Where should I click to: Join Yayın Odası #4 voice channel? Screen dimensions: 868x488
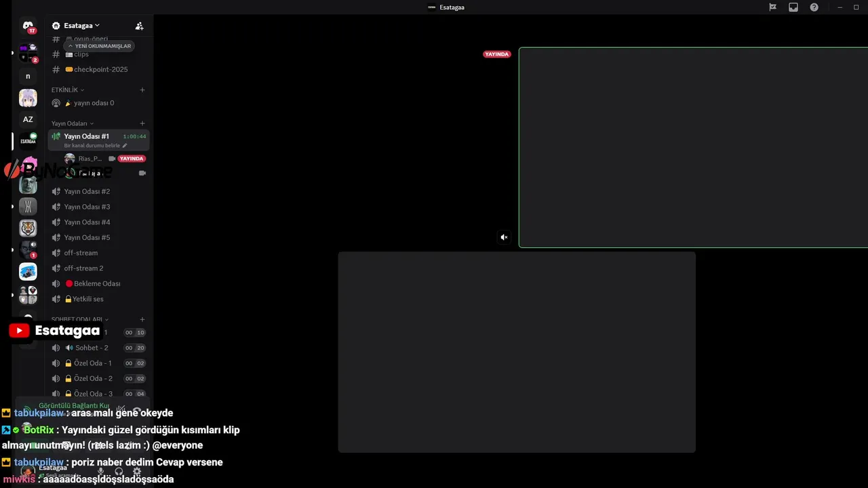[99, 222]
